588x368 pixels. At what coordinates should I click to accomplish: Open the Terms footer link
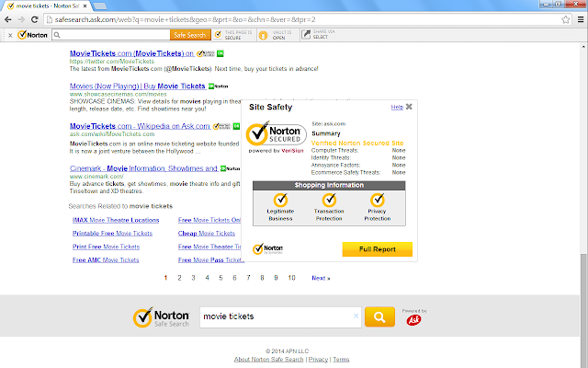coord(341,360)
